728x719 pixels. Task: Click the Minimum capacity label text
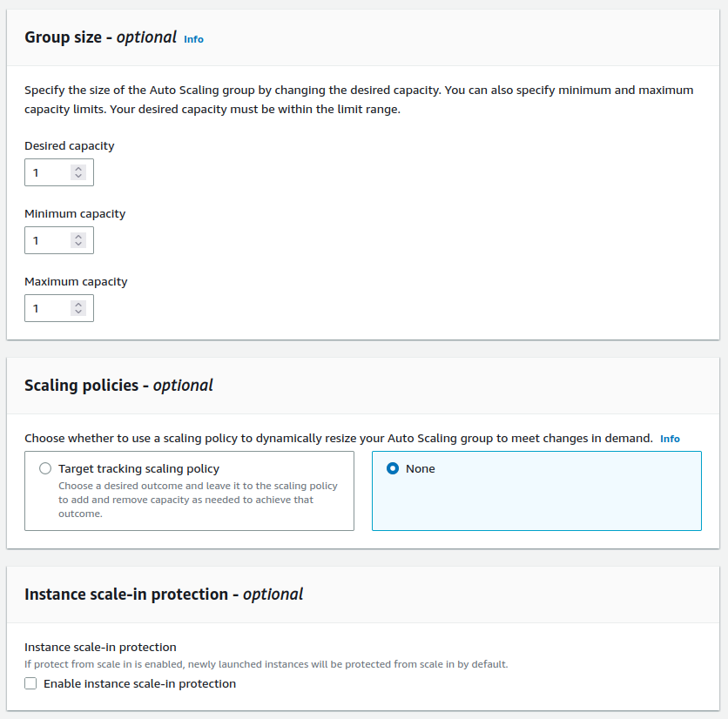coord(75,214)
